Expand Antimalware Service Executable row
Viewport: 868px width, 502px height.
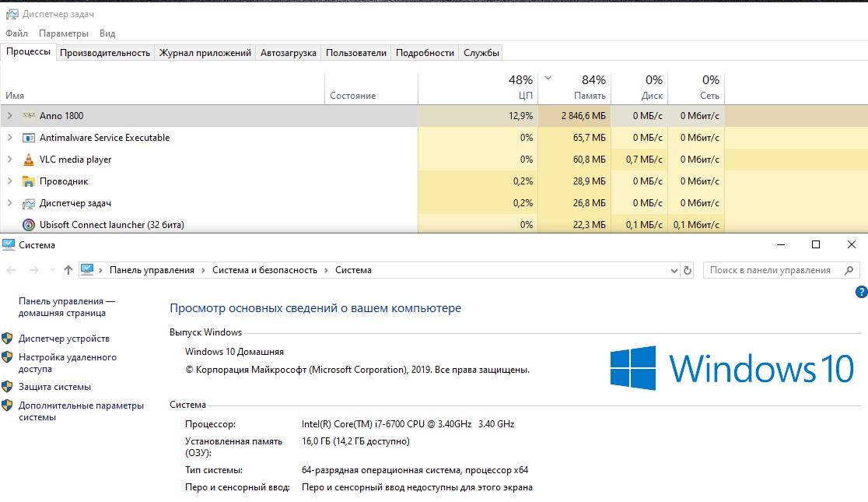click(x=9, y=138)
